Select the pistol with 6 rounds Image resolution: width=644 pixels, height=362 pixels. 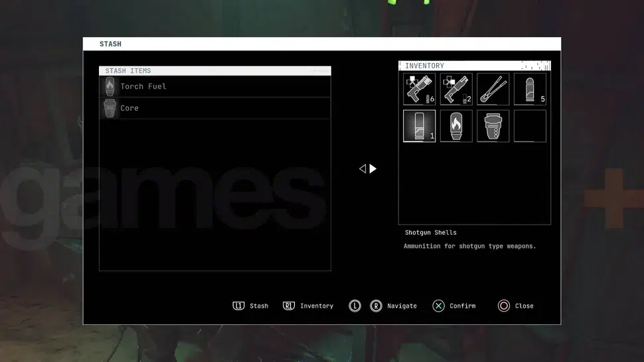419,89
